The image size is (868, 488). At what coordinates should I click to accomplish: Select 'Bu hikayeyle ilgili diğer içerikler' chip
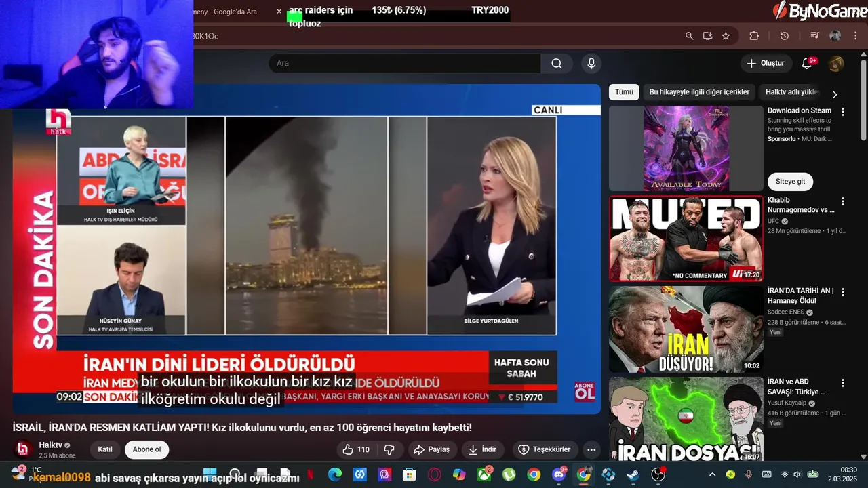tap(699, 92)
